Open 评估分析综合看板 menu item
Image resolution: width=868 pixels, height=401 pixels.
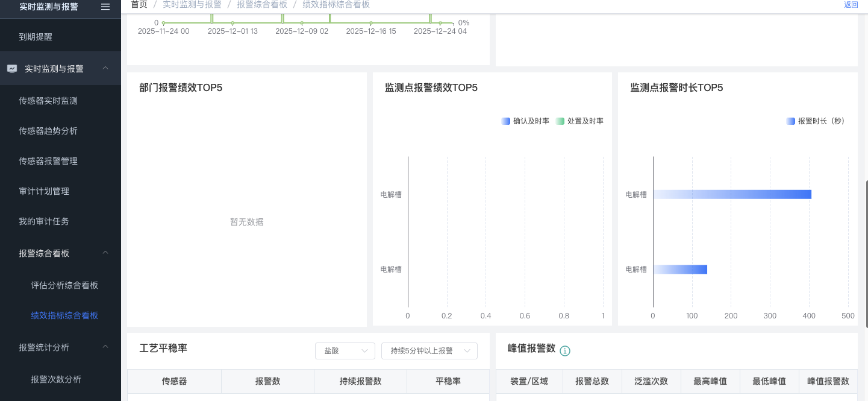[x=64, y=285]
